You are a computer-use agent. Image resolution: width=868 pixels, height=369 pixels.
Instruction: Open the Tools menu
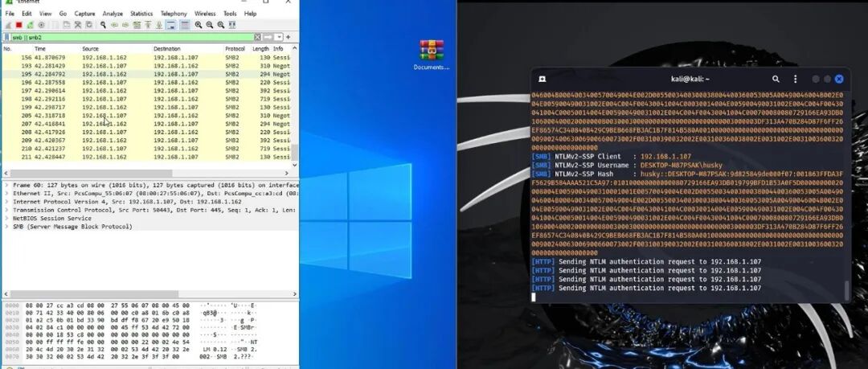(x=230, y=14)
